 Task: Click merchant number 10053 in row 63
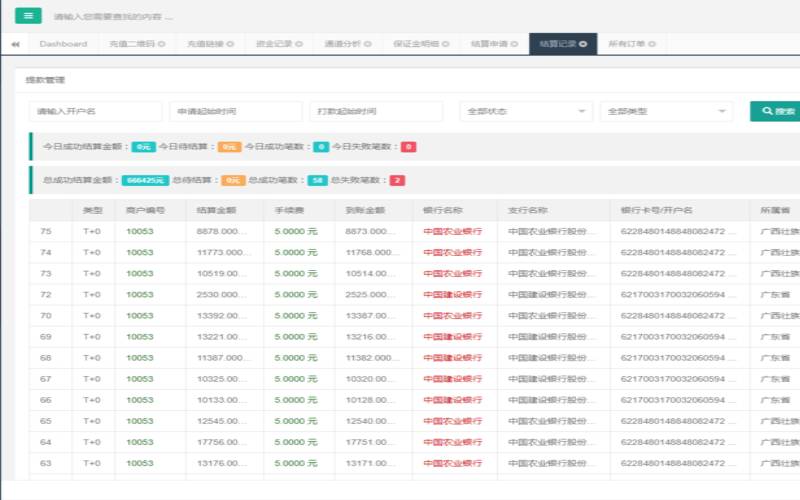click(140, 463)
